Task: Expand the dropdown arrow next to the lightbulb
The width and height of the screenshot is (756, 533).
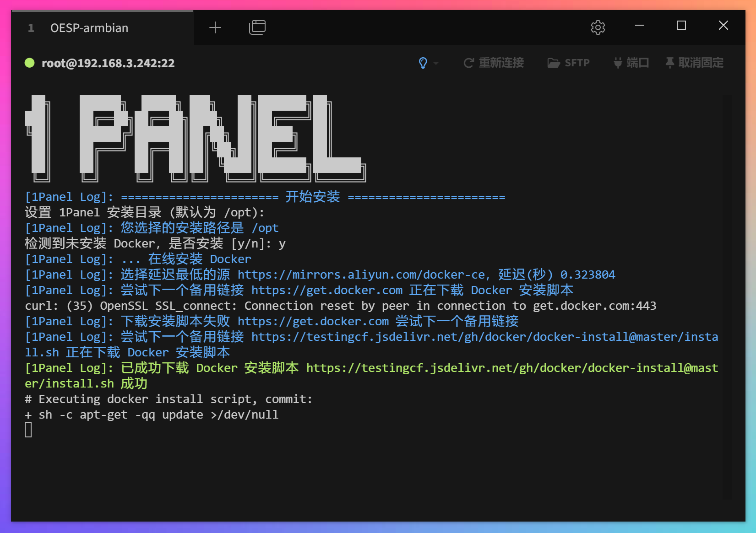Action: pos(436,64)
